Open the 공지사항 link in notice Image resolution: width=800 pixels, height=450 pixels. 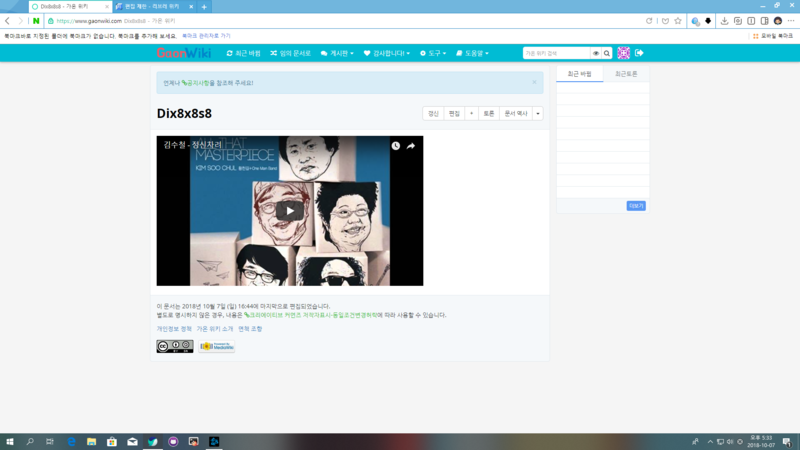point(203,82)
